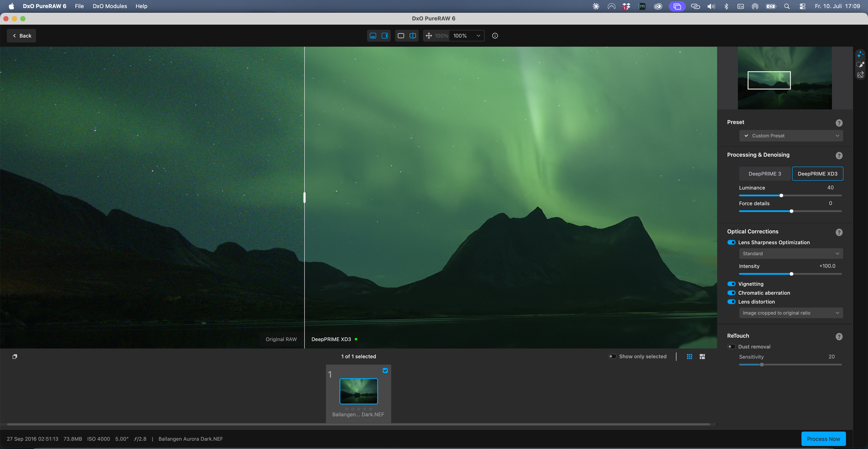Click the "1 of 1 selected" label
868x449 pixels.
pyautogui.click(x=358, y=357)
